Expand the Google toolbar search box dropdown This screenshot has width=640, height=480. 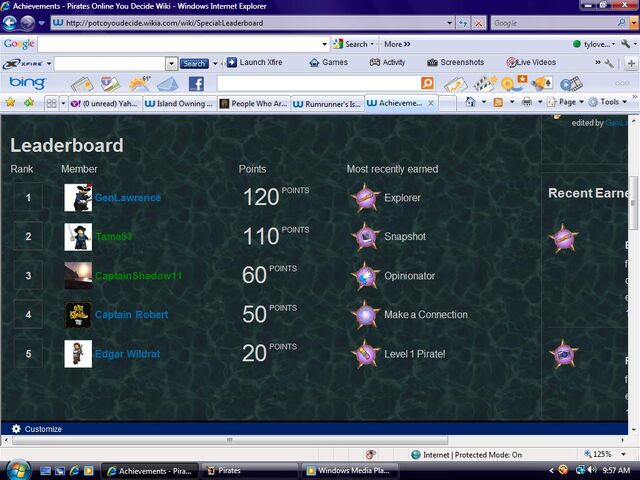tap(324, 44)
